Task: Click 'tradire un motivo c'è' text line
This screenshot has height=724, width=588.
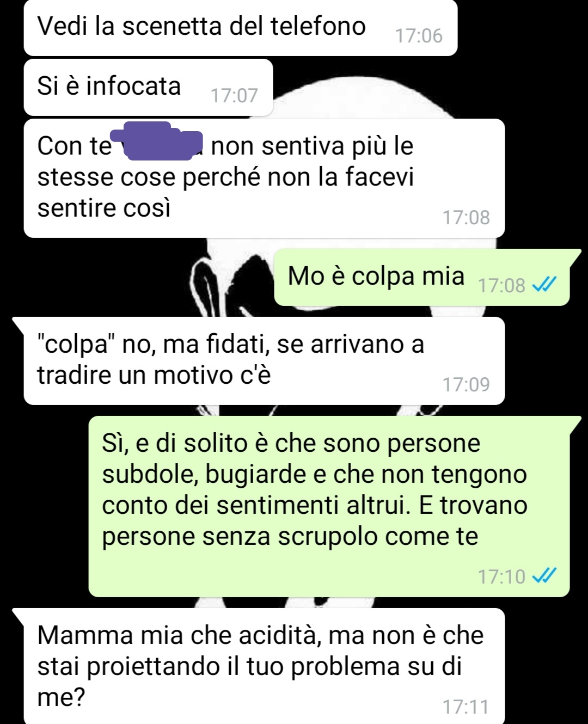Action: coord(154,376)
